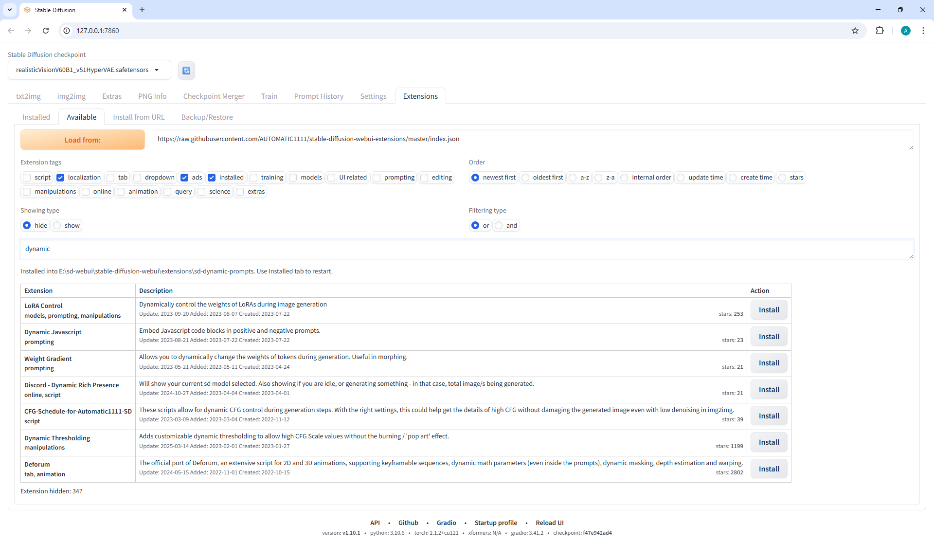Select the show radio button
This screenshot has height=560, width=934.
[57, 226]
